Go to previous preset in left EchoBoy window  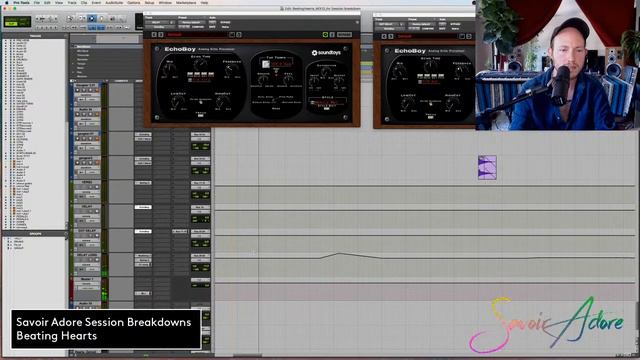(154, 35)
